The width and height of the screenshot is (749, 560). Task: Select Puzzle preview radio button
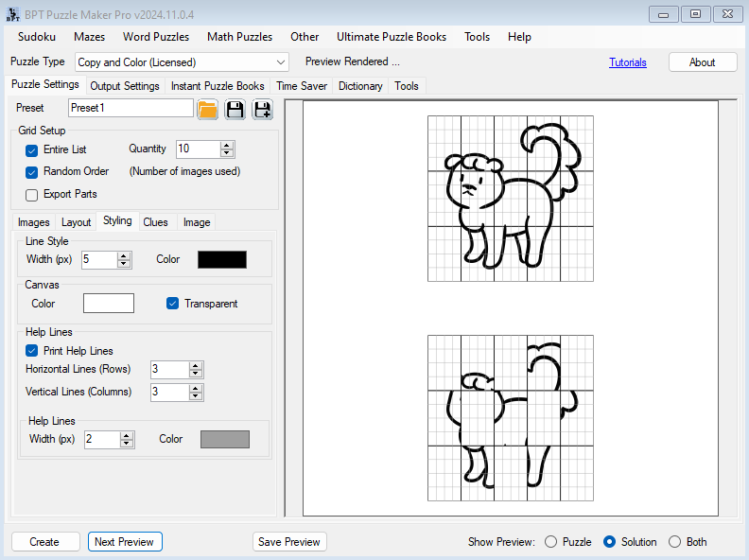point(550,541)
